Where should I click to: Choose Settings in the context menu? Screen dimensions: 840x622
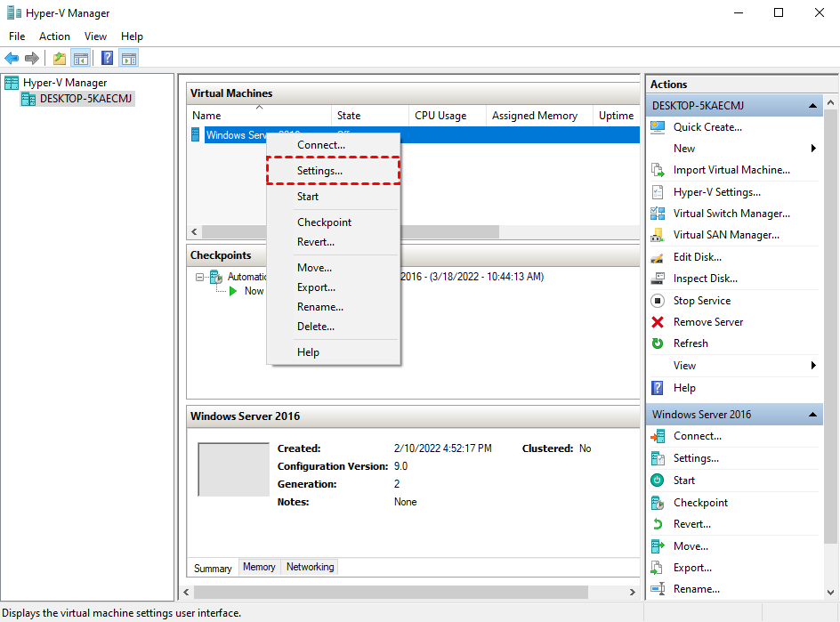tap(319, 171)
